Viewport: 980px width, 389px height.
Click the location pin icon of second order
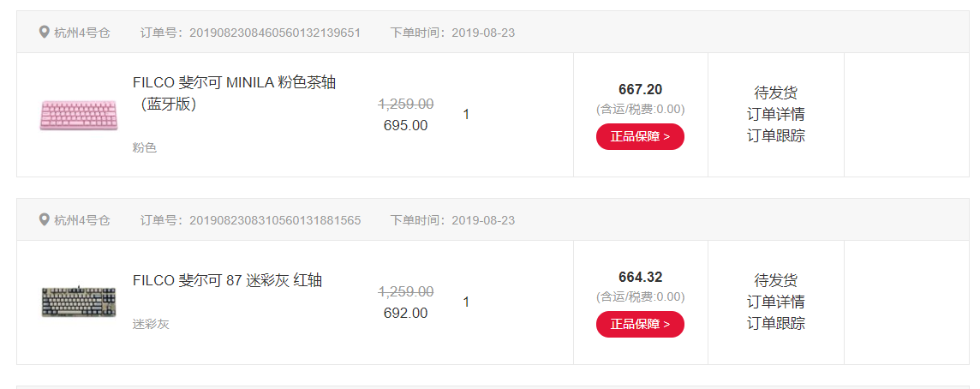(x=44, y=219)
